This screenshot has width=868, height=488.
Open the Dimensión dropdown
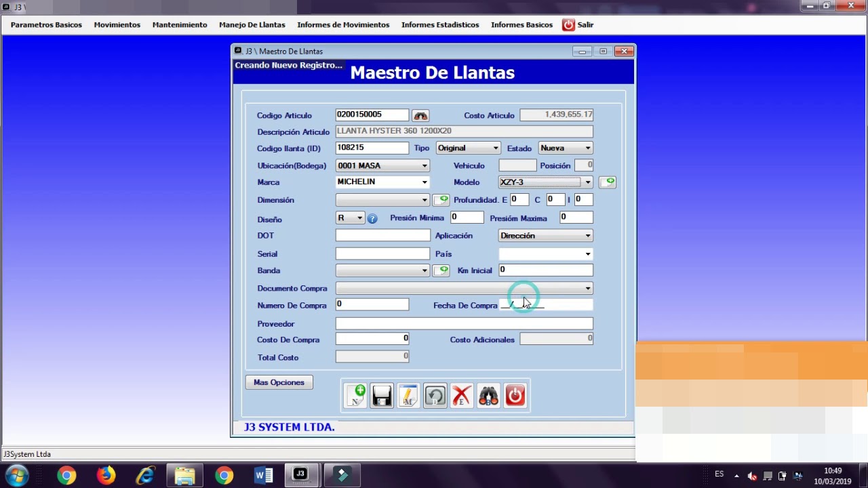click(x=425, y=200)
